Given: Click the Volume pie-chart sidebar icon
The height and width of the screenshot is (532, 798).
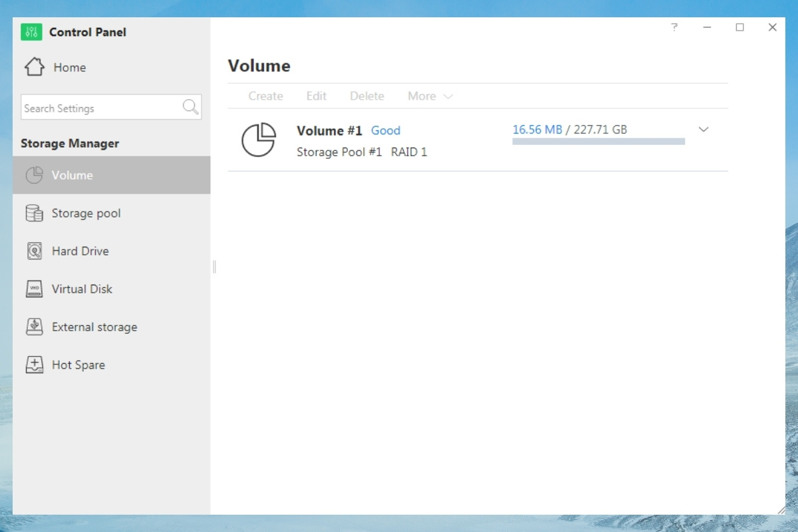Looking at the screenshot, I should pos(34,176).
